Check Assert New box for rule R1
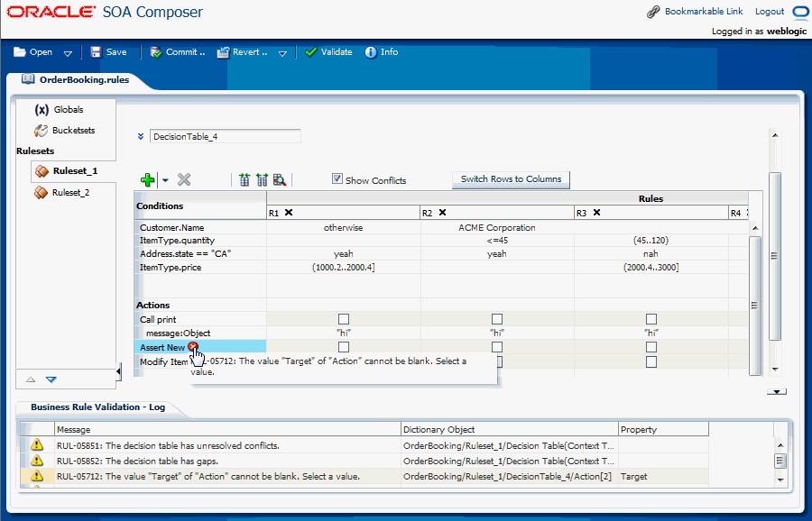This screenshot has width=812, height=521. [344, 347]
